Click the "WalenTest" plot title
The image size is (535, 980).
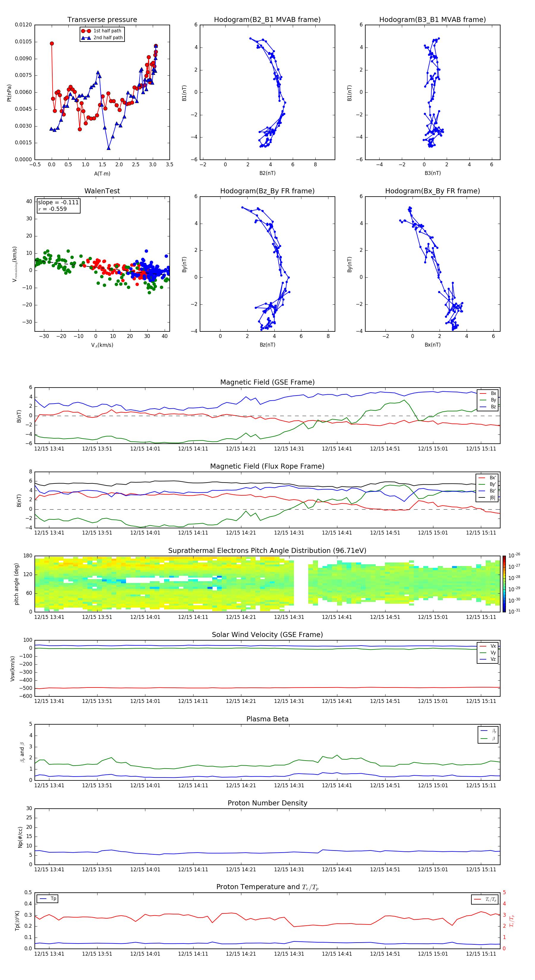(102, 191)
